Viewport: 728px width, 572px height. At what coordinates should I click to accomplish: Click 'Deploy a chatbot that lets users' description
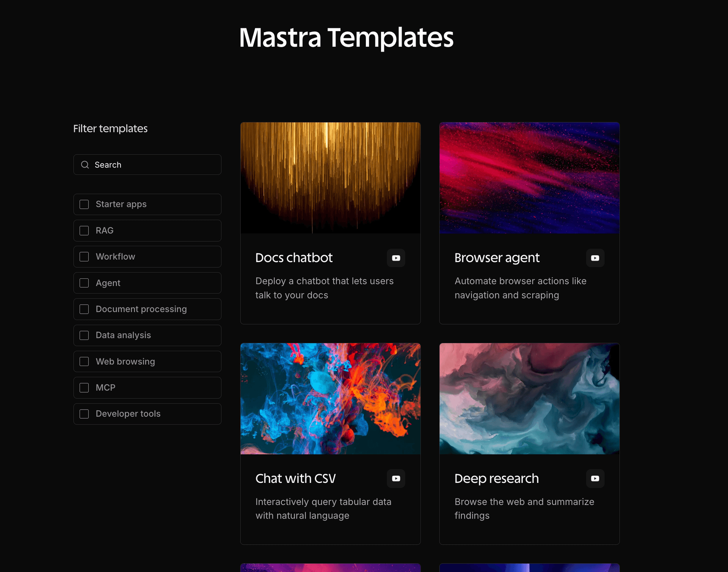click(x=325, y=281)
